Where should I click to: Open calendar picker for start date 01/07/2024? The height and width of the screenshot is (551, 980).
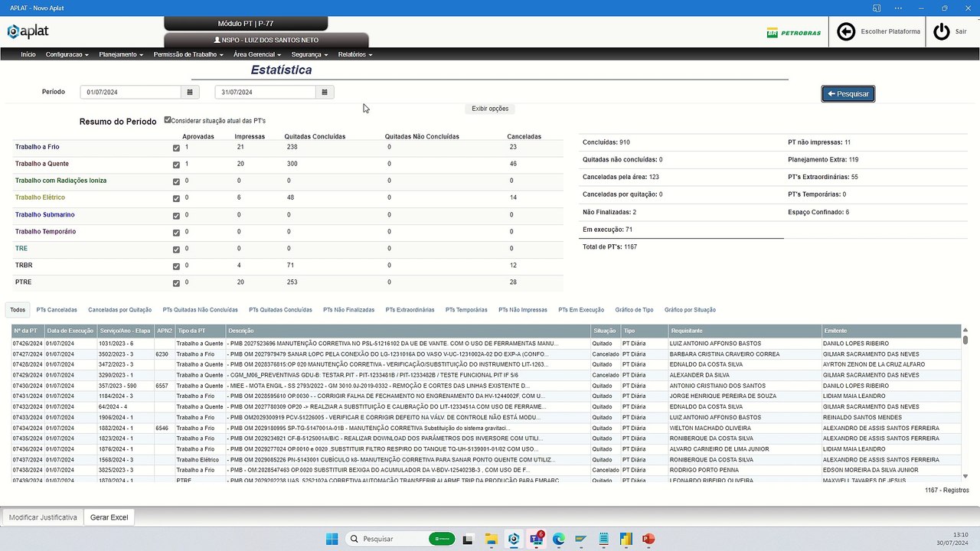190,92
